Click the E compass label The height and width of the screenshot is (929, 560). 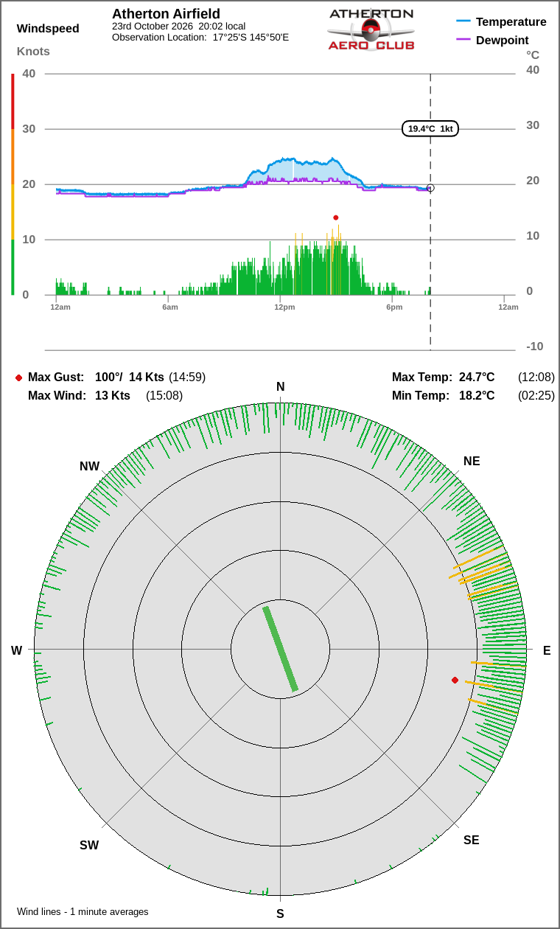[547, 650]
